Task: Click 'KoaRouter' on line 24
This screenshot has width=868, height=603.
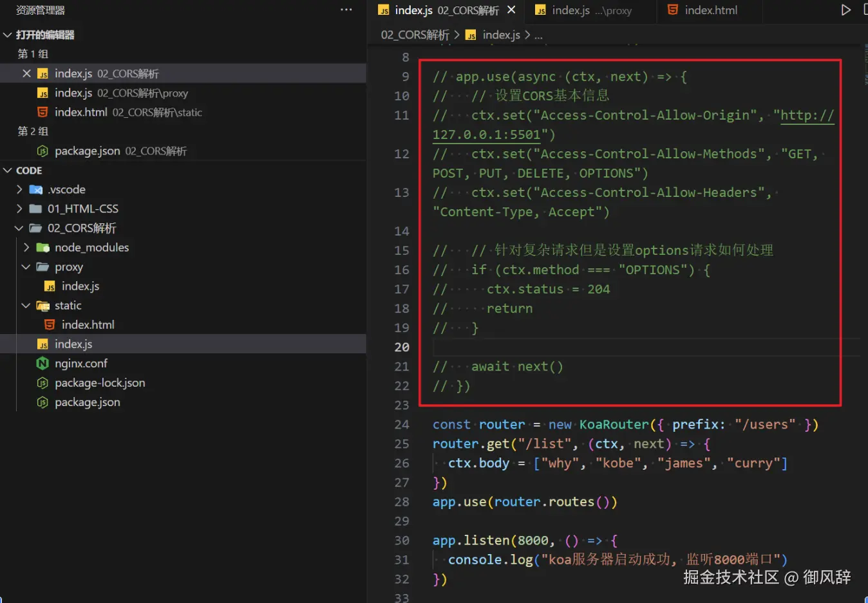Action: click(x=614, y=425)
